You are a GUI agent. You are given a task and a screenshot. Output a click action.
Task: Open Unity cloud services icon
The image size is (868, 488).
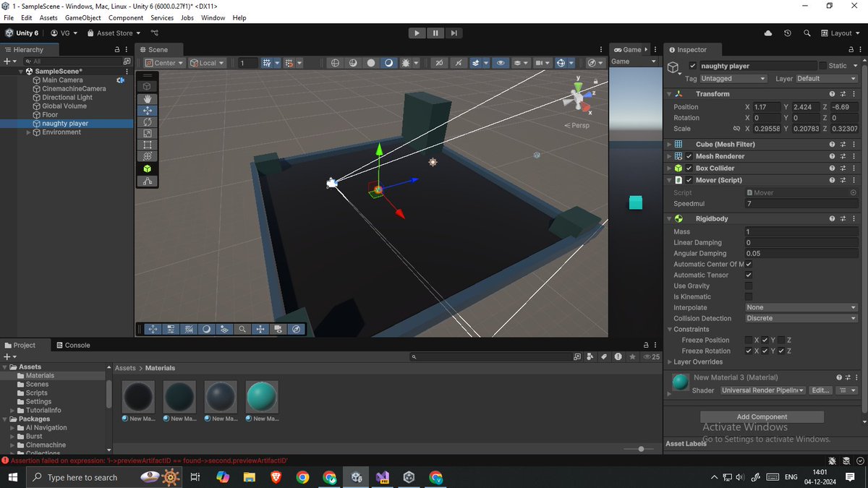coord(767,33)
